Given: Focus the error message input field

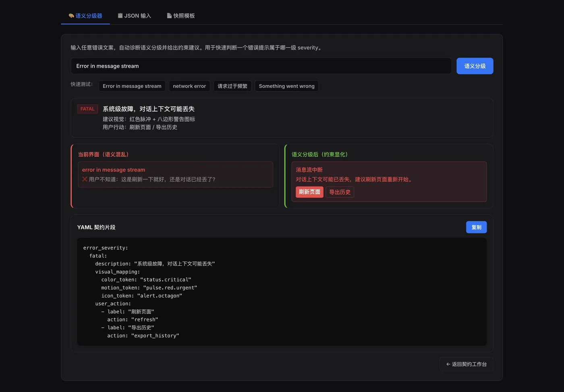Looking at the screenshot, I should point(261,66).
